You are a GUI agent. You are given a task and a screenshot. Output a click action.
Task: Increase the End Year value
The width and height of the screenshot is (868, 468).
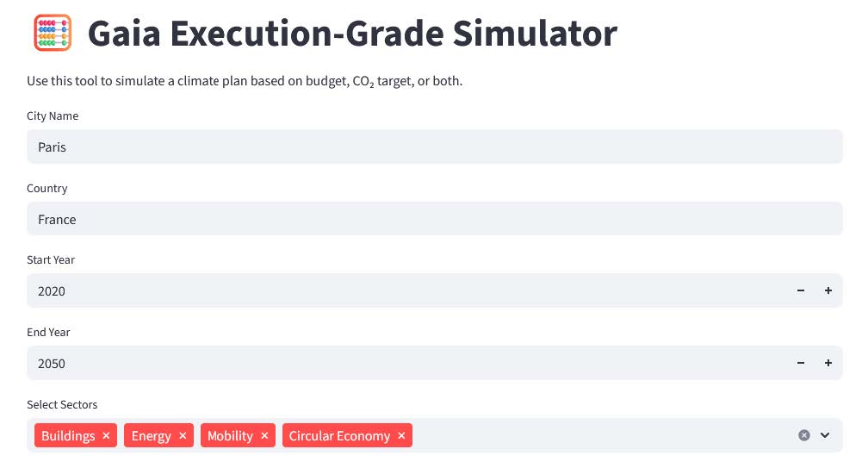click(828, 364)
